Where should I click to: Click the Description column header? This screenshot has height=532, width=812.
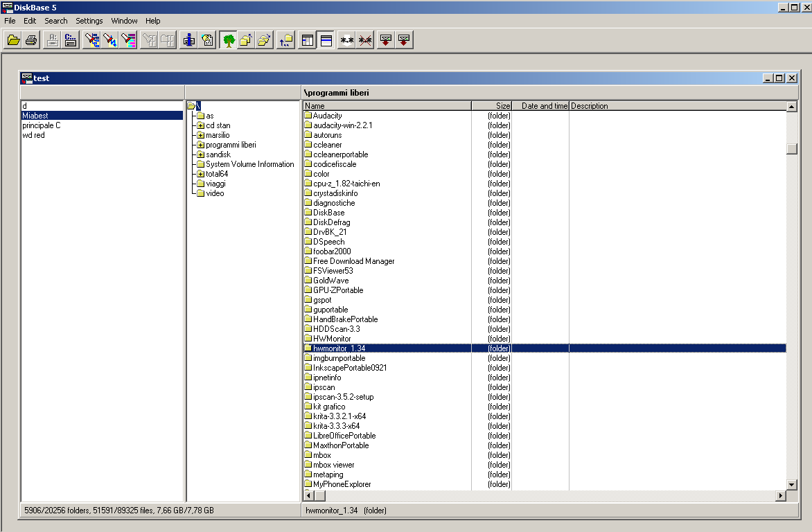tap(678, 106)
